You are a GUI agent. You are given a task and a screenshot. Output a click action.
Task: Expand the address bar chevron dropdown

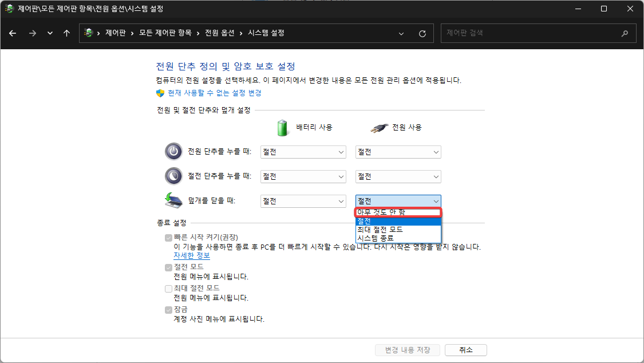coord(401,33)
